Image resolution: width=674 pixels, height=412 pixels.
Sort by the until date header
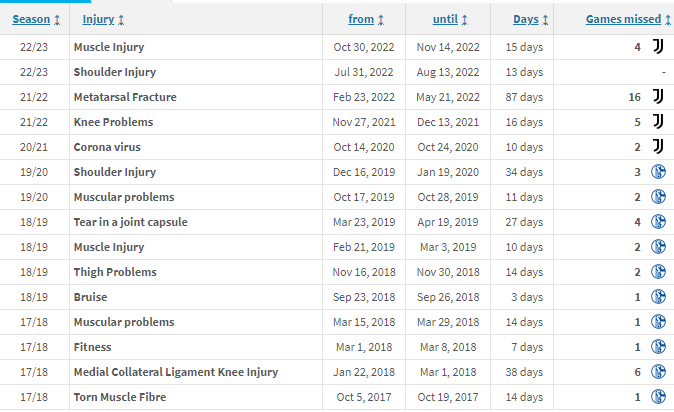445,19
